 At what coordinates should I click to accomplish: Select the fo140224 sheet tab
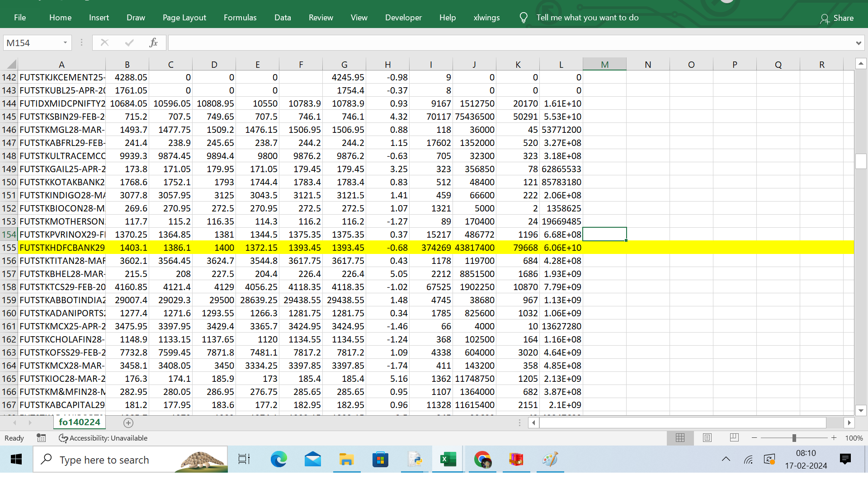click(x=80, y=422)
